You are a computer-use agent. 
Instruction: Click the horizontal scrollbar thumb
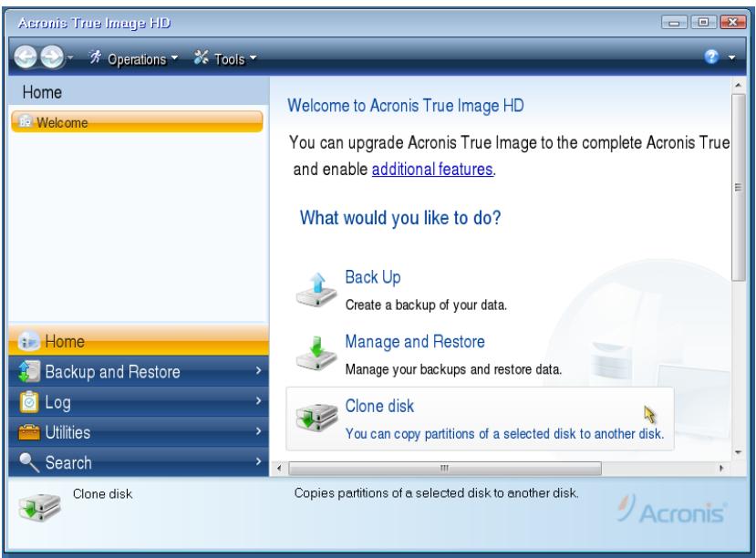pyautogui.click(x=444, y=468)
